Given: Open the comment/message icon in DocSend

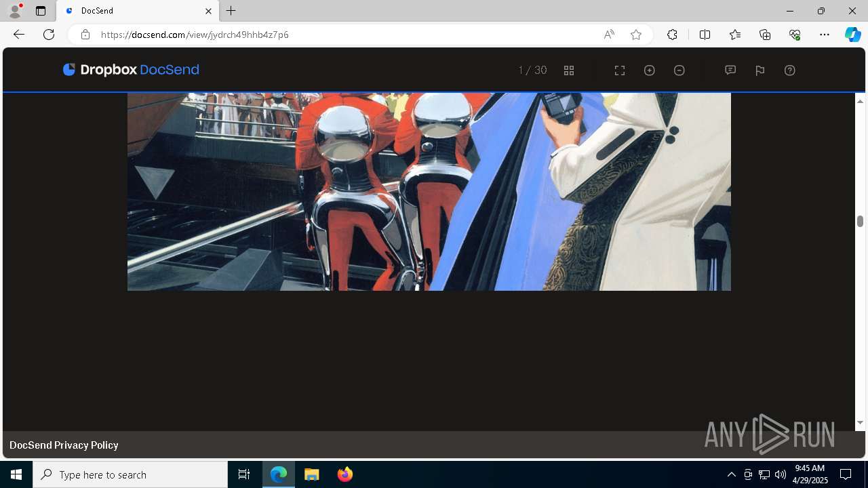Looking at the screenshot, I should (x=730, y=70).
